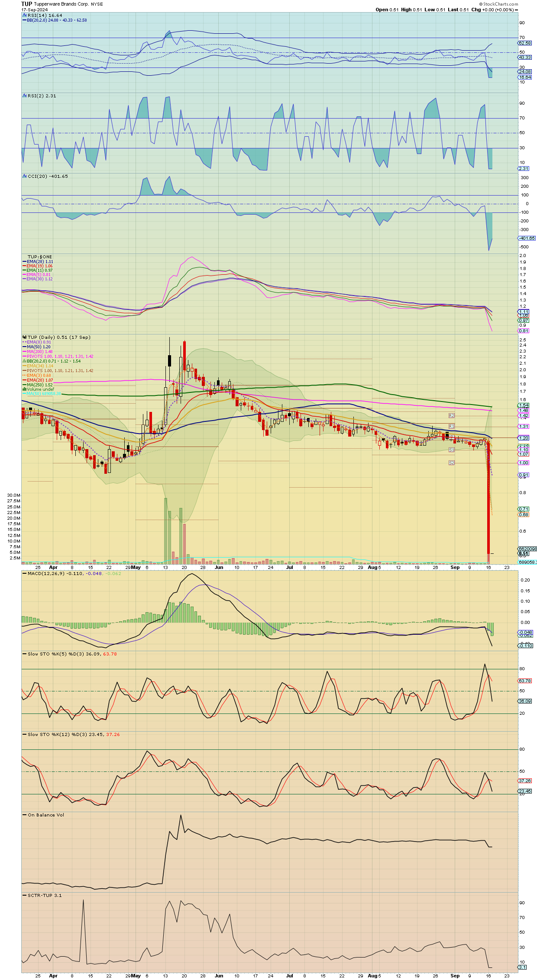Image resolution: width=537 pixels, height=980 pixels.
Task: Click the candlestick icon beside TUP (Daily)
Action: point(24,337)
